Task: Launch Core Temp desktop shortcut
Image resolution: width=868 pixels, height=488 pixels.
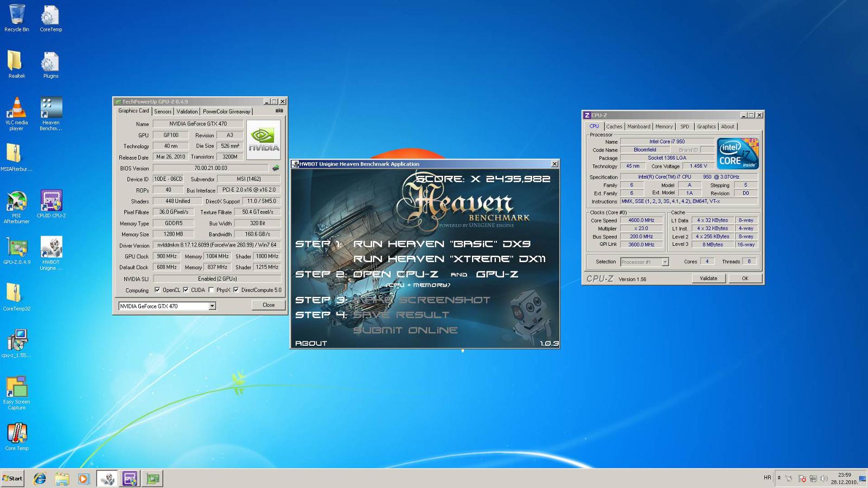Action: click(x=17, y=436)
